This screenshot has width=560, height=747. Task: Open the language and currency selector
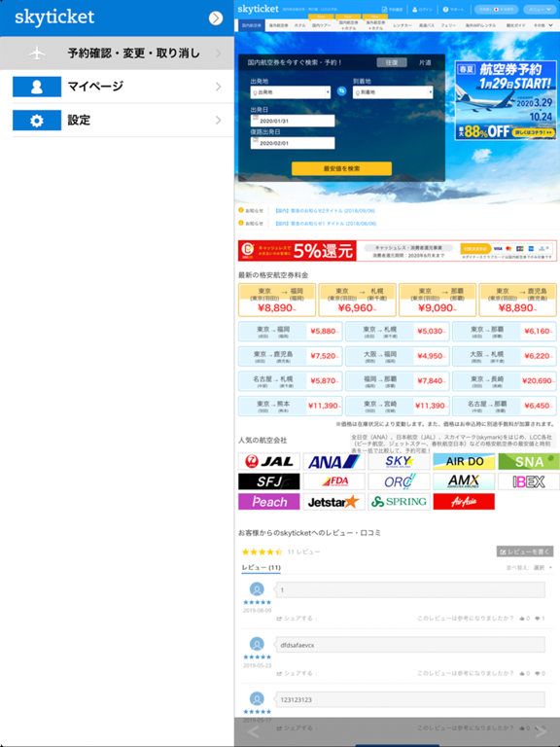click(x=496, y=10)
